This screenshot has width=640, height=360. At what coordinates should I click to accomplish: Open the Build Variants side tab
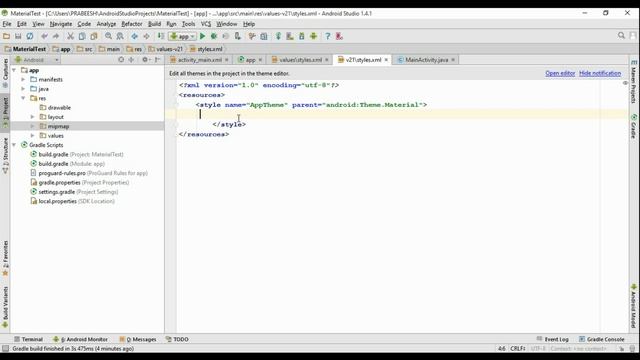tap(5, 307)
